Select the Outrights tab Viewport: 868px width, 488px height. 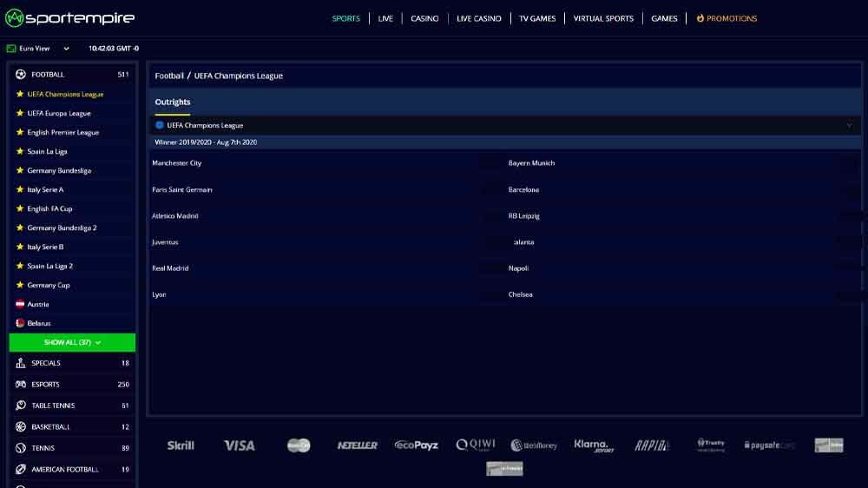click(173, 102)
